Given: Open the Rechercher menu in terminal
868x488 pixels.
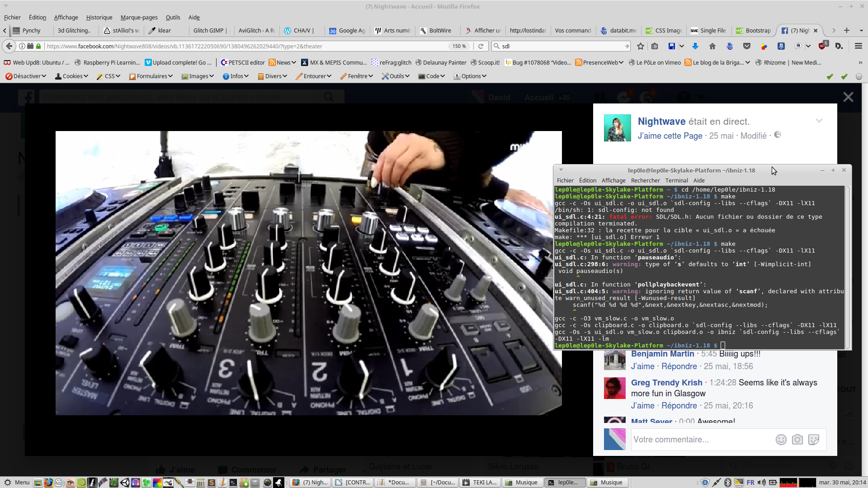Looking at the screenshot, I should click(x=645, y=180).
